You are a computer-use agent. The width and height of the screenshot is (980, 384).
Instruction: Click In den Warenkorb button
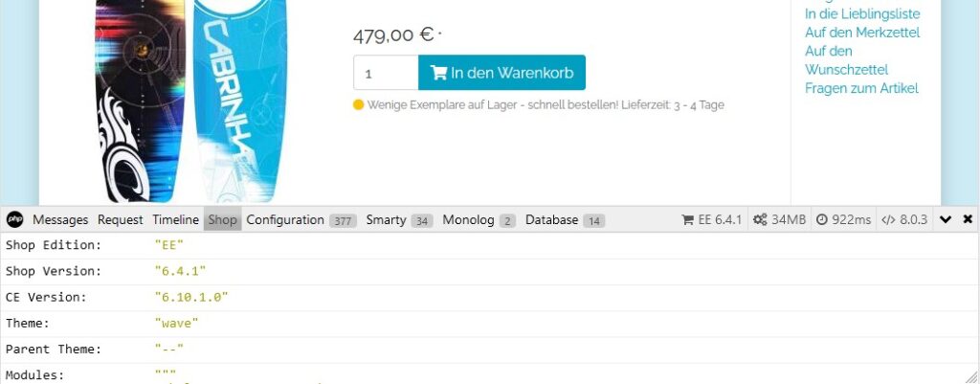[x=501, y=73]
